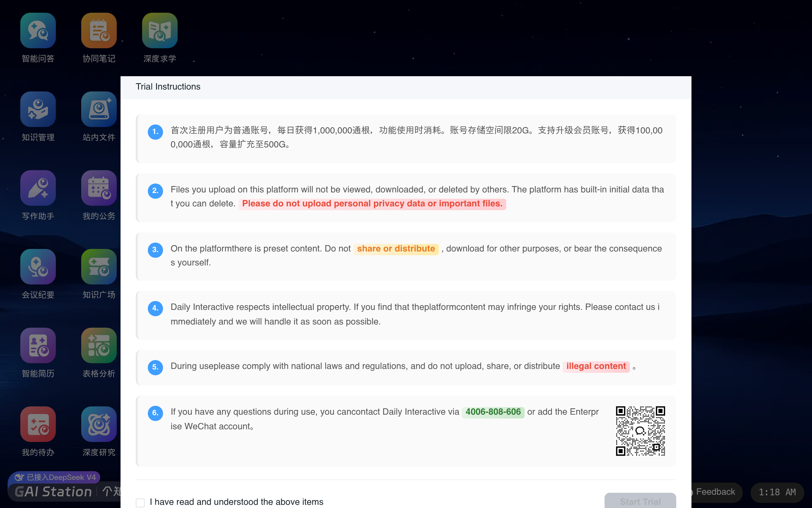This screenshot has width=812, height=508.
Task: Click the phone number 4006-808-606
Action: click(493, 412)
